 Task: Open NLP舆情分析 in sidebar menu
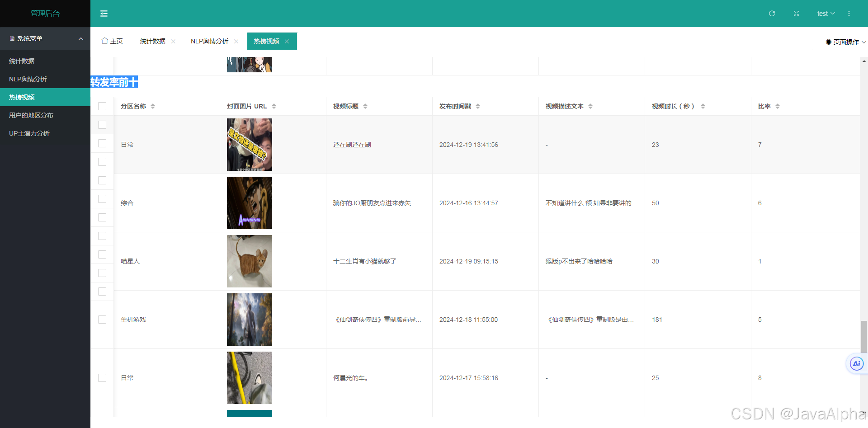(x=45, y=79)
